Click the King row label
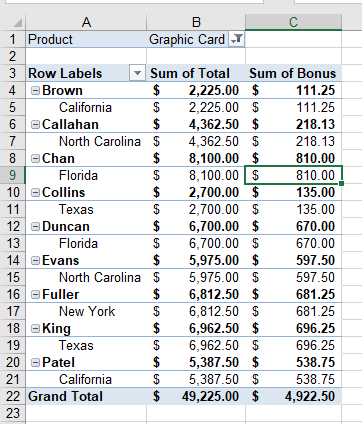This screenshot has height=424, width=362. click(x=56, y=329)
